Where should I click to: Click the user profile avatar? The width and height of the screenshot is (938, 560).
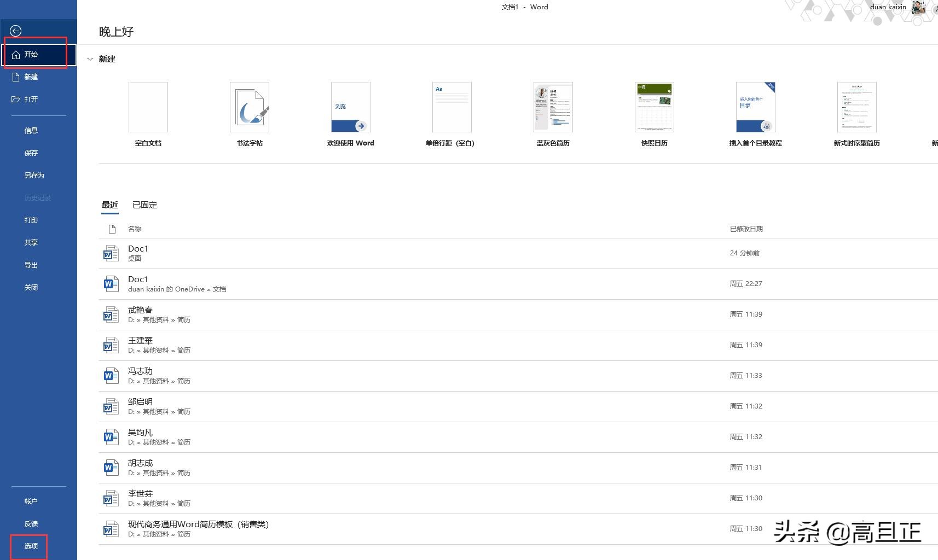pyautogui.click(x=919, y=7)
